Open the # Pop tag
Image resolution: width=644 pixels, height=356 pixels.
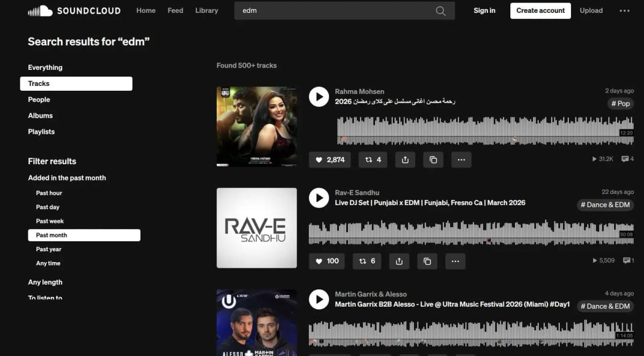coord(620,104)
